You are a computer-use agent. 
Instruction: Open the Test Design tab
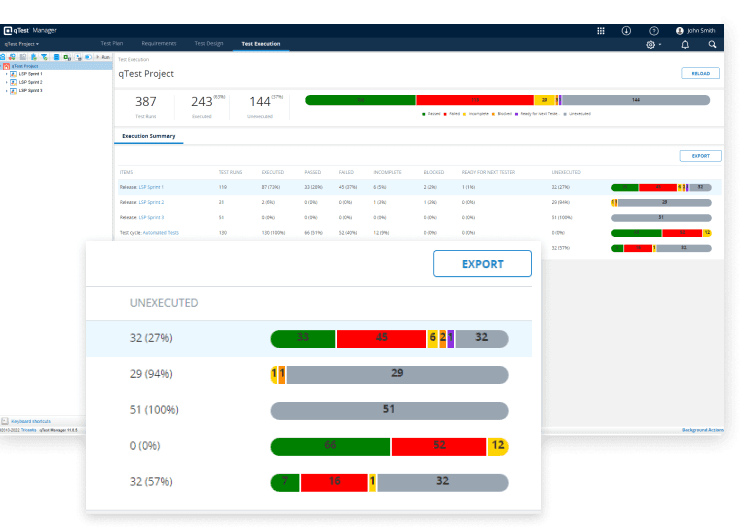208,44
